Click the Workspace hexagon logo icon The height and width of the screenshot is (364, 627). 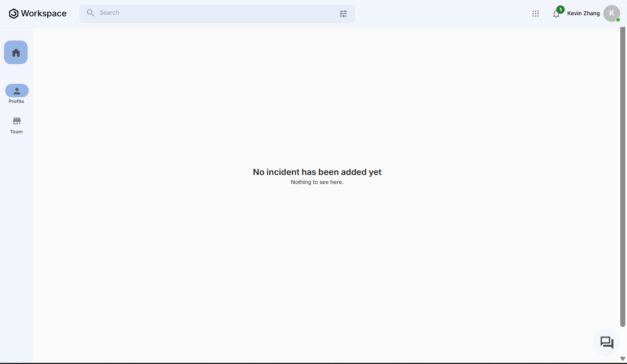click(x=14, y=14)
